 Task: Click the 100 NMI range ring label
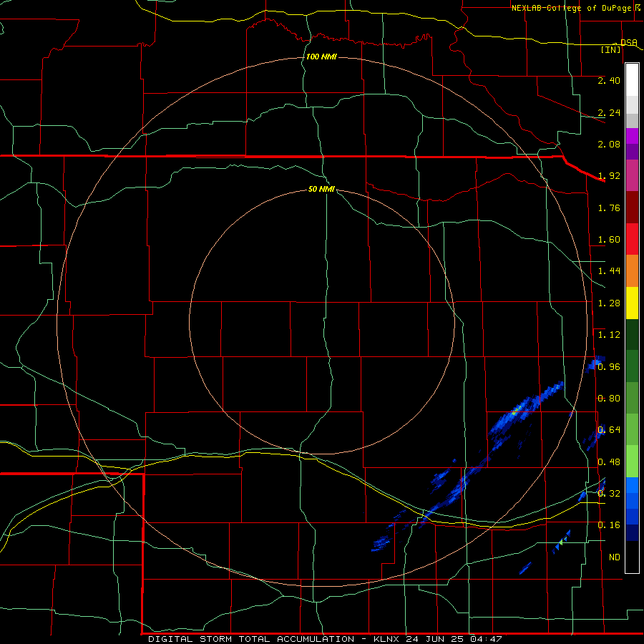pyautogui.click(x=321, y=57)
